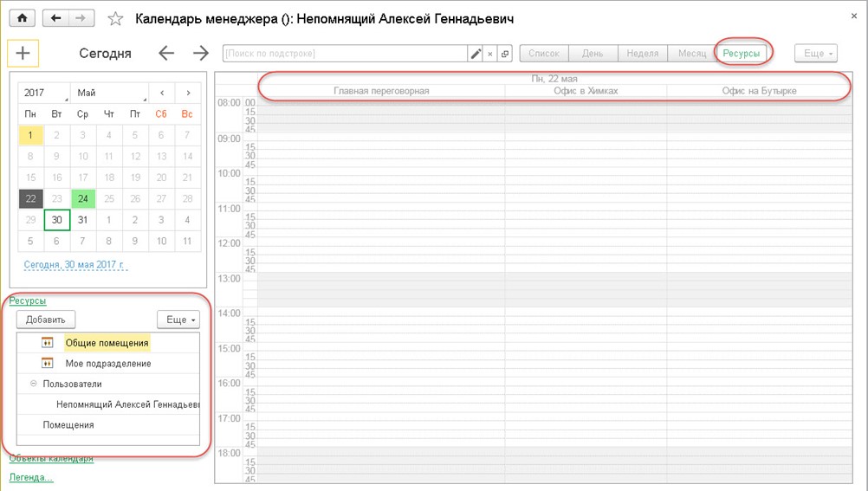
Task: Go to next period with right arrow
Action: click(201, 54)
